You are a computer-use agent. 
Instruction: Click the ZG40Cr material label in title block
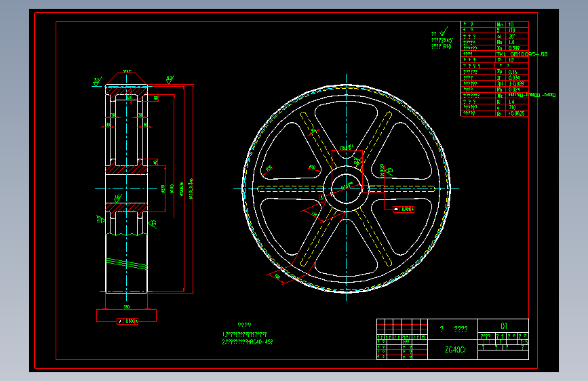[456, 350]
